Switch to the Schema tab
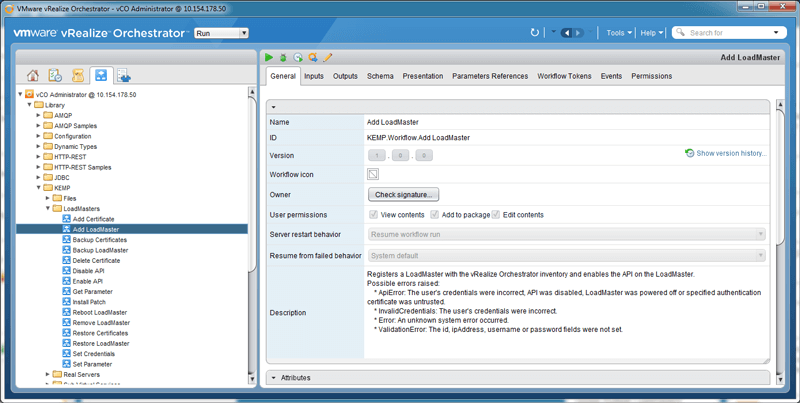Image resolution: width=800 pixels, height=403 pixels. (380, 76)
